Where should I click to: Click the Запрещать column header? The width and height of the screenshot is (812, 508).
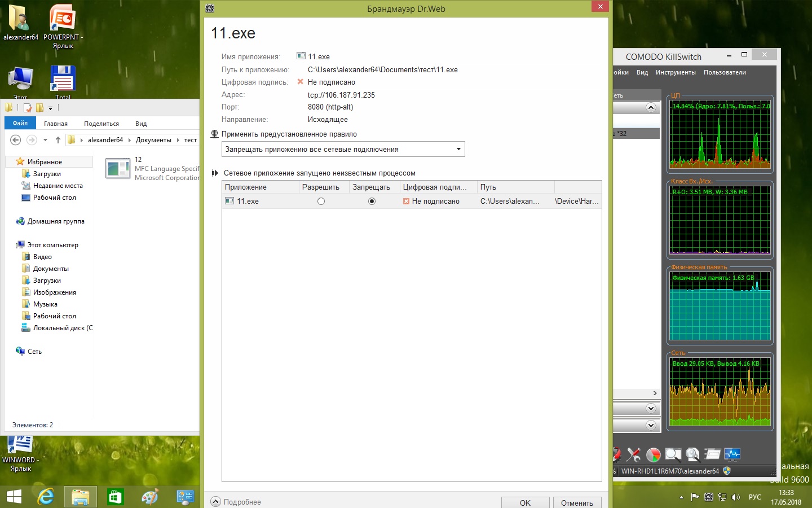click(374, 187)
